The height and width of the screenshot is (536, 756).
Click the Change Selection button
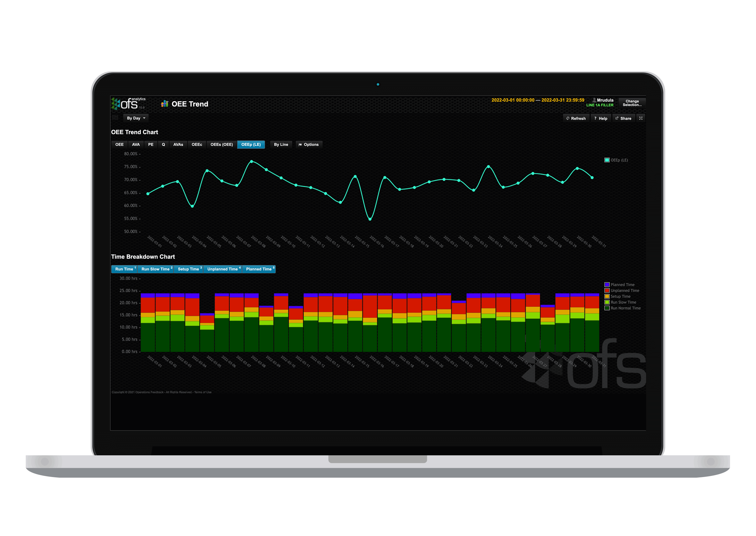pos(632,103)
